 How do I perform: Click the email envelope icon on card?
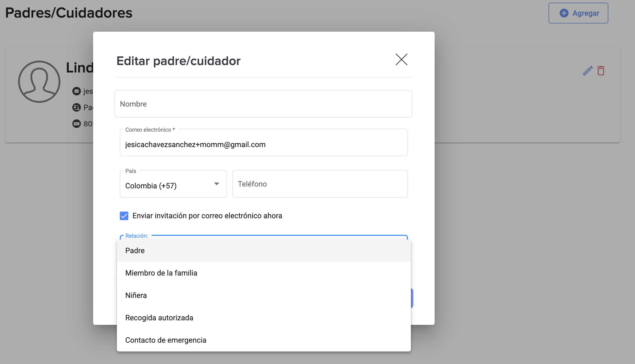pos(77,91)
